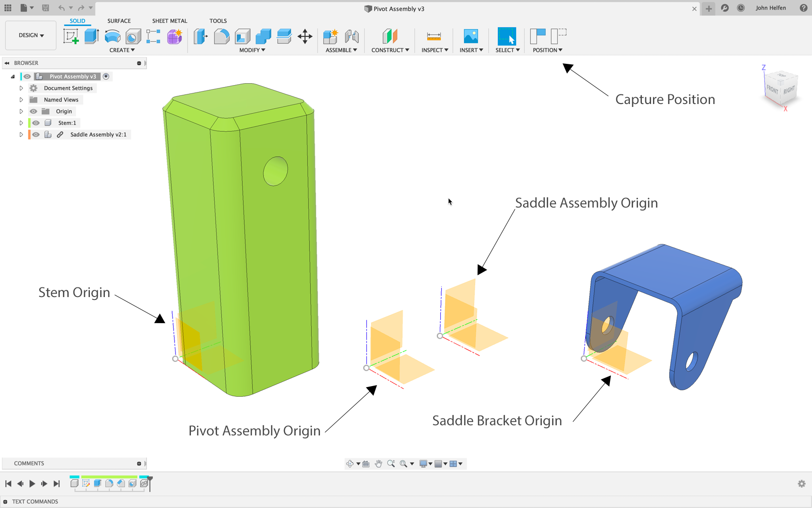Click the FRONT face of the ViewCube
This screenshot has width=812, height=508.
click(772, 90)
